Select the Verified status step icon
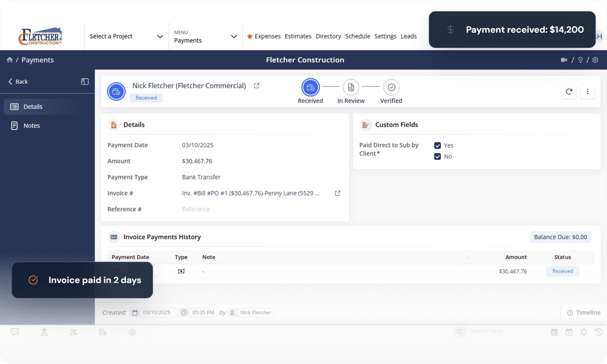 [x=391, y=87]
